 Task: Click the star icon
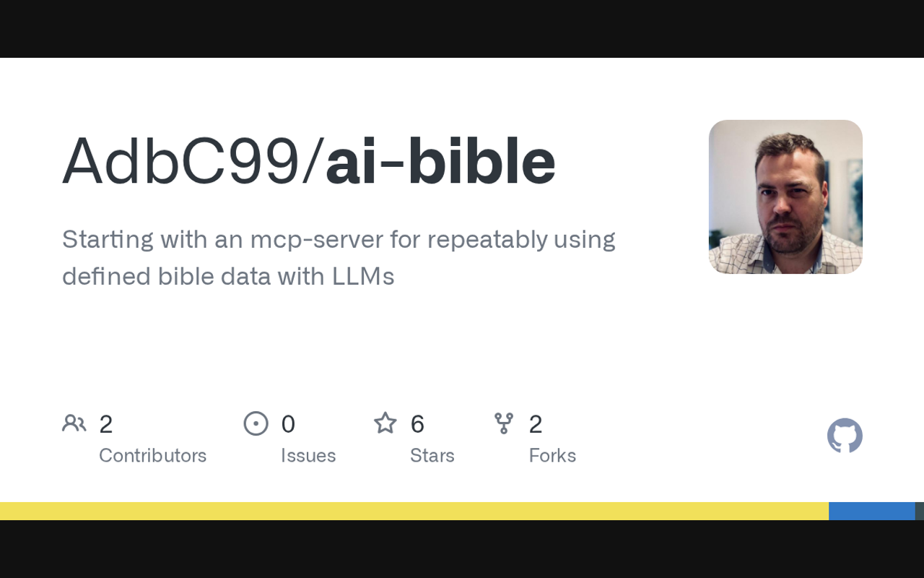click(x=385, y=423)
